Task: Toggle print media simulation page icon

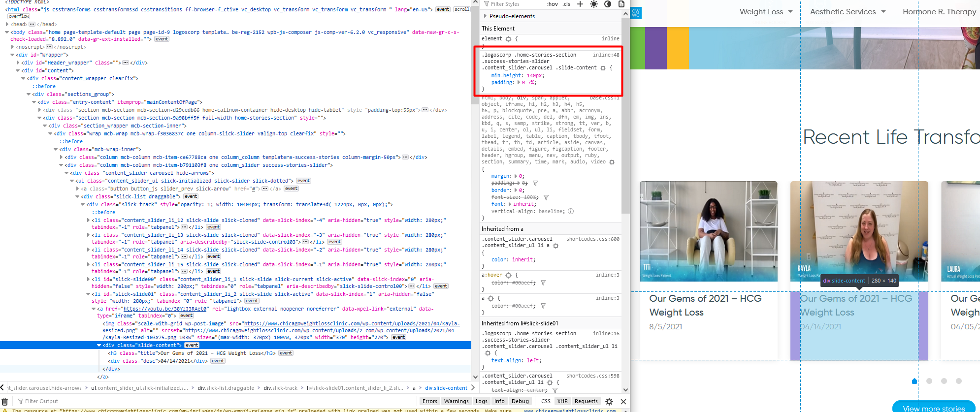Action: click(x=621, y=4)
